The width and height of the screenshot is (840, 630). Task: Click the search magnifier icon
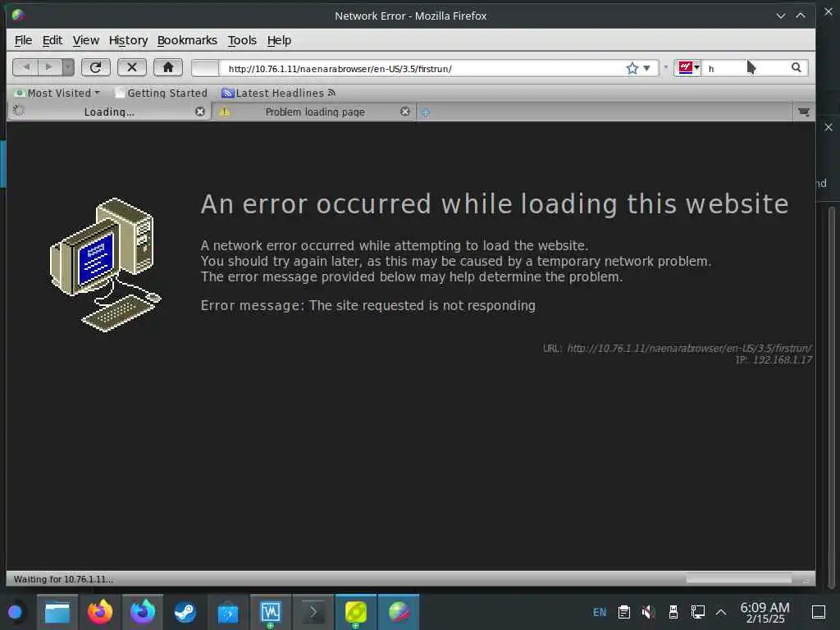[x=796, y=67]
